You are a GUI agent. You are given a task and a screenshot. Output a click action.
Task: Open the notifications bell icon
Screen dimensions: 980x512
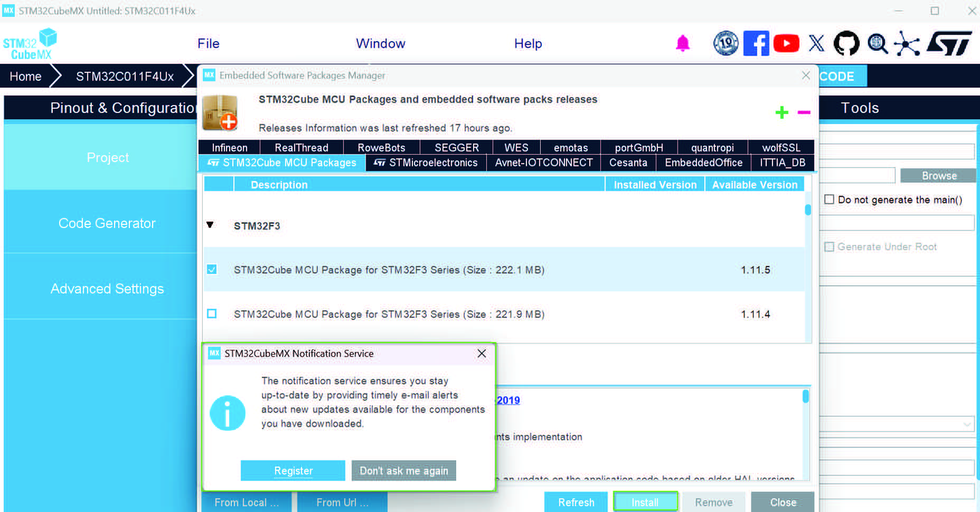[x=683, y=43]
